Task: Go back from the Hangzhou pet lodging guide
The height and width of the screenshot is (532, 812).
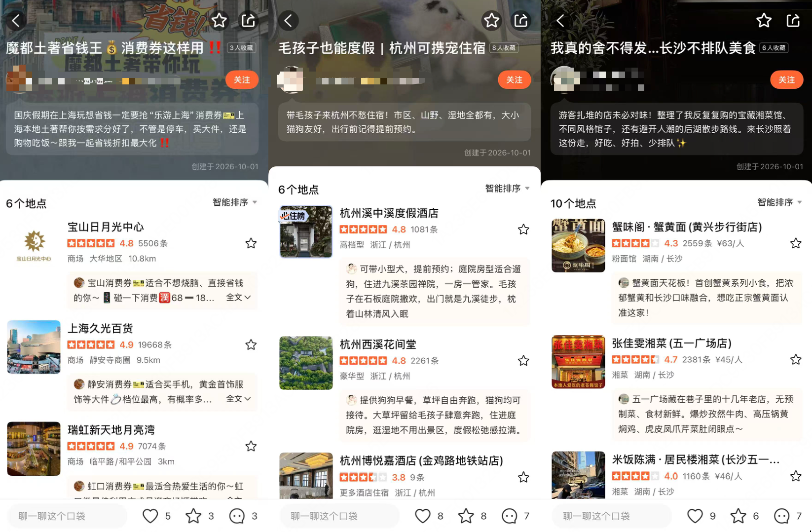Action: [289, 21]
